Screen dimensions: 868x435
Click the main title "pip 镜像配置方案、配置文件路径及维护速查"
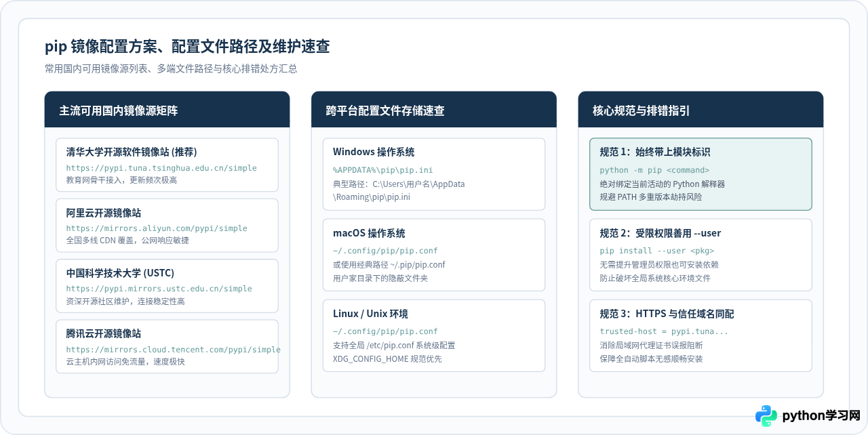click(x=187, y=46)
